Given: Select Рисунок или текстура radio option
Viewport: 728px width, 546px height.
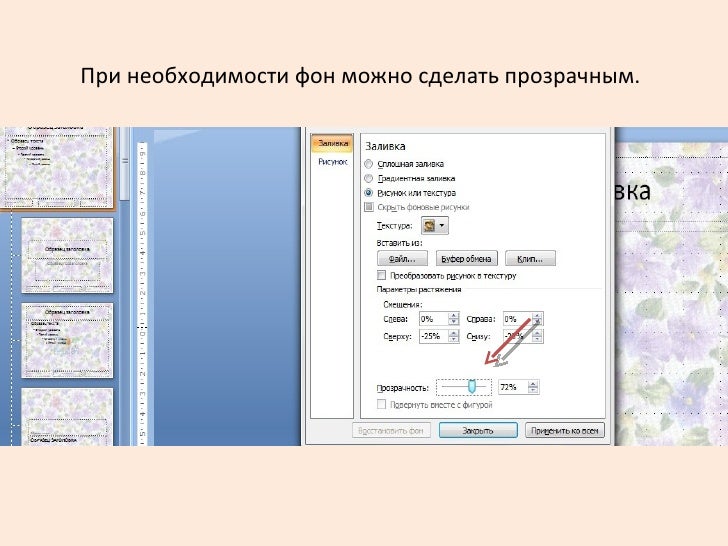Looking at the screenshot, I should coord(369,193).
